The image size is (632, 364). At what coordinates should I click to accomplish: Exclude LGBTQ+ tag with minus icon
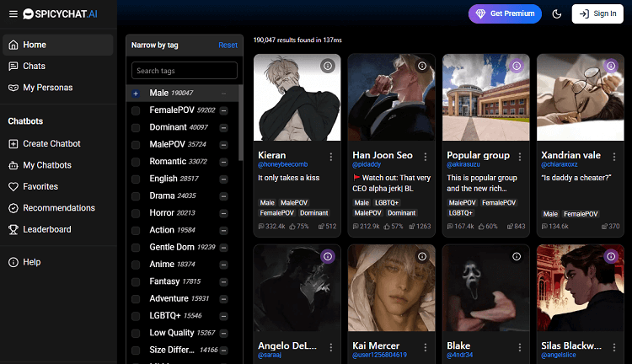(x=223, y=316)
